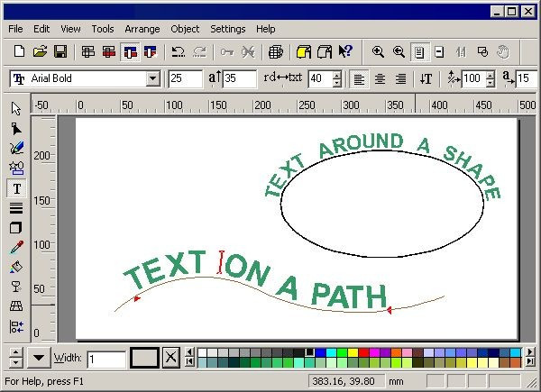Click the current outline color preview box
This screenshot has height=392, width=541.
point(144,357)
